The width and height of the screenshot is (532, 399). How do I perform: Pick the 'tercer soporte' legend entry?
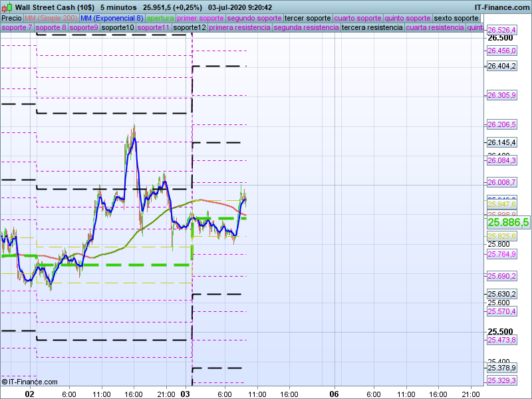point(307,18)
